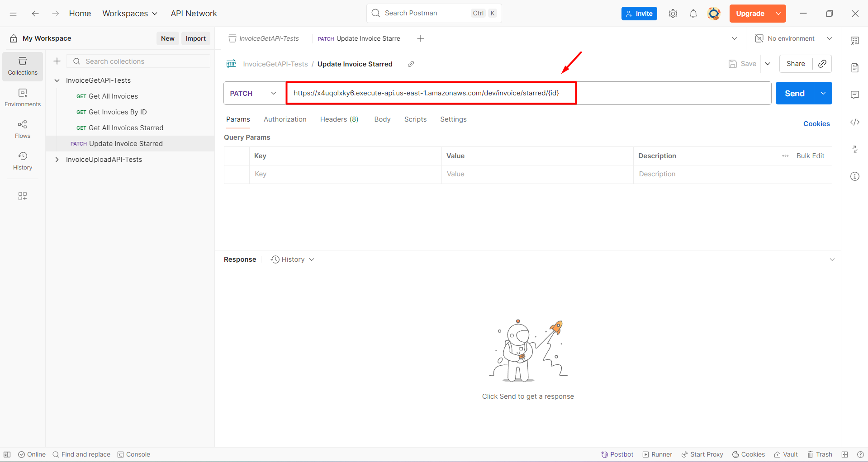Select the checkbox row next to Query Params key

[236, 174]
